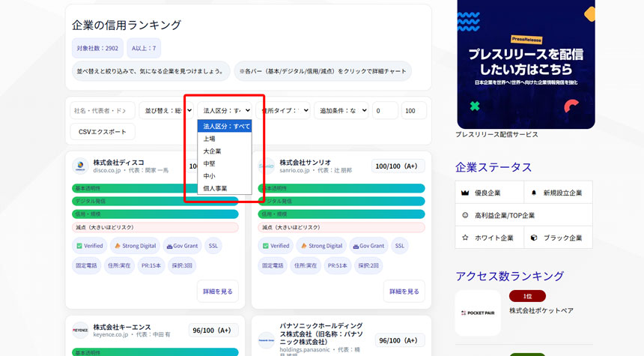
Task: Open the 並び替え sort dropdown
Action: point(166,111)
